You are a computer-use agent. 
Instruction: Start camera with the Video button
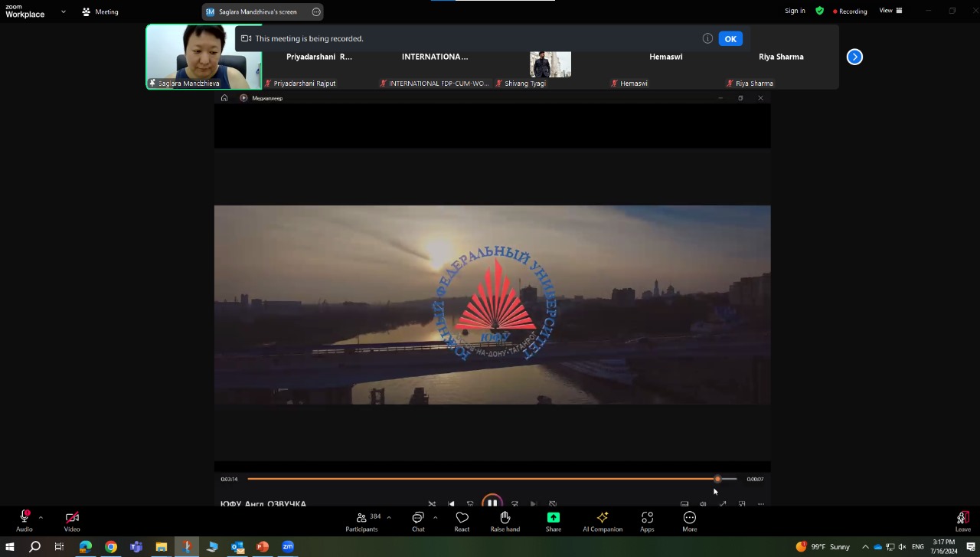(72, 520)
